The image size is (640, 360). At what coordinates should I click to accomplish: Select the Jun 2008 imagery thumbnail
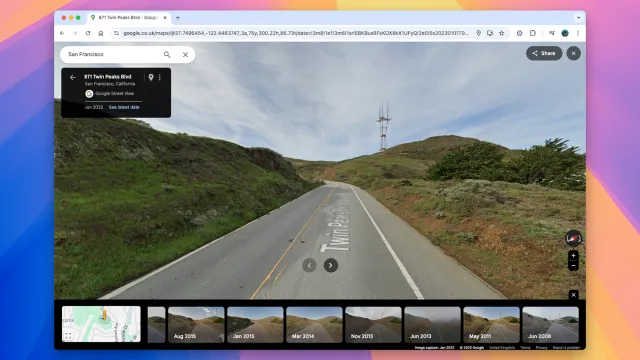(551, 325)
